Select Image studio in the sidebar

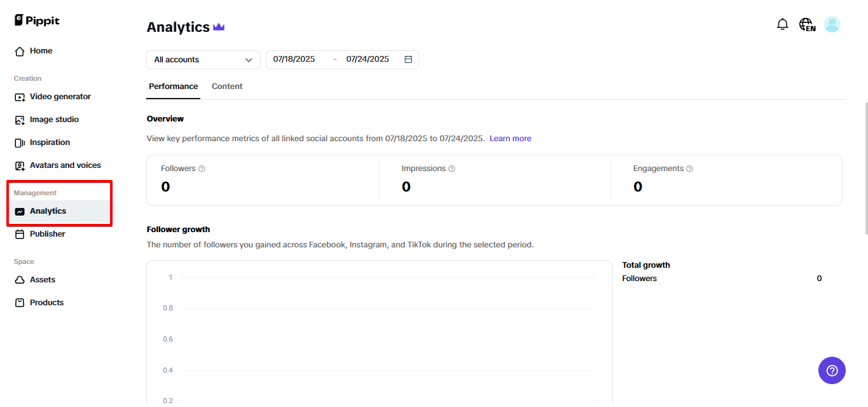pyautogui.click(x=54, y=119)
